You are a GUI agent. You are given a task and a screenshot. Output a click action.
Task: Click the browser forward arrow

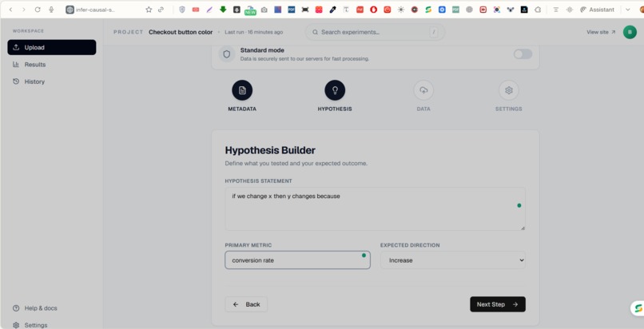24,10
